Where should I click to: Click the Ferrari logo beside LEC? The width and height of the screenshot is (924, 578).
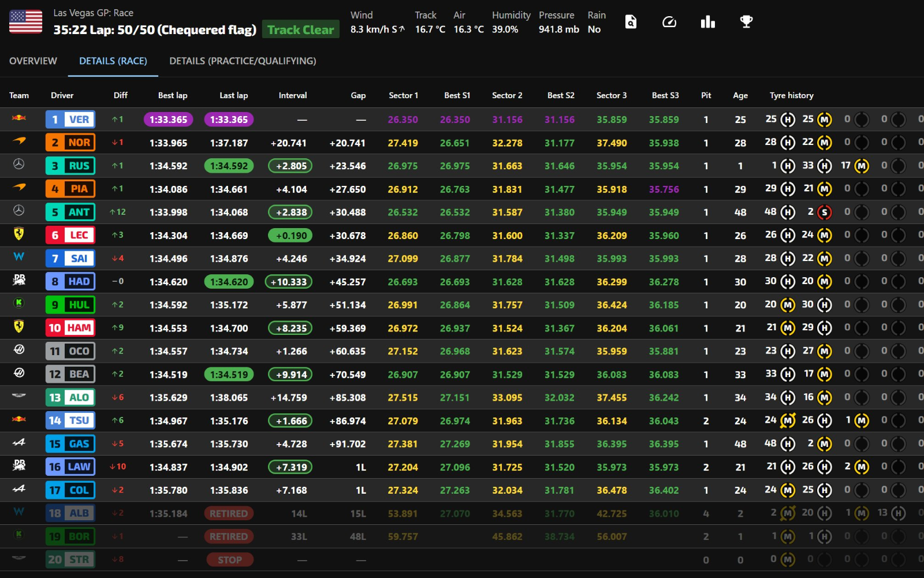click(19, 234)
